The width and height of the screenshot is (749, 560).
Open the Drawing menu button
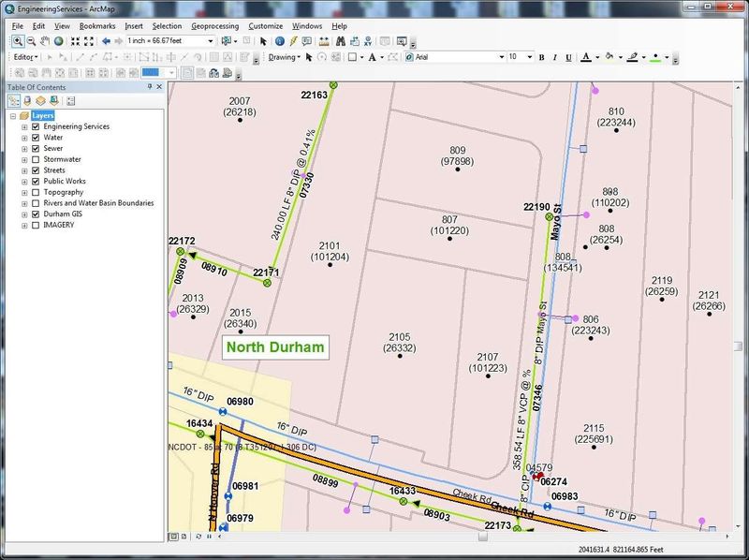[x=285, y=57]
